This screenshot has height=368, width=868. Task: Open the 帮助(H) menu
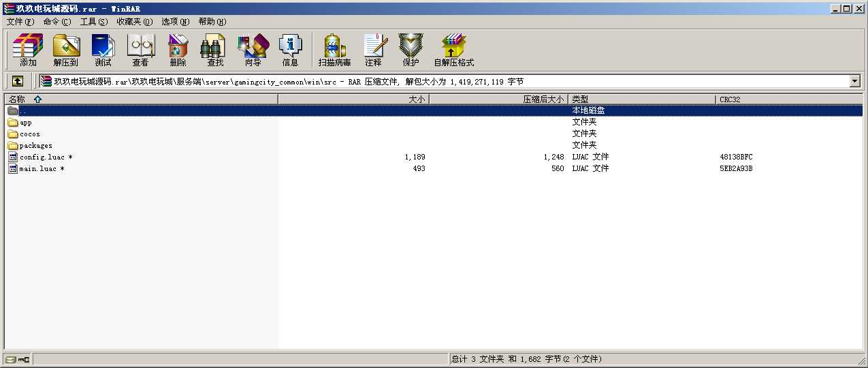212,22
